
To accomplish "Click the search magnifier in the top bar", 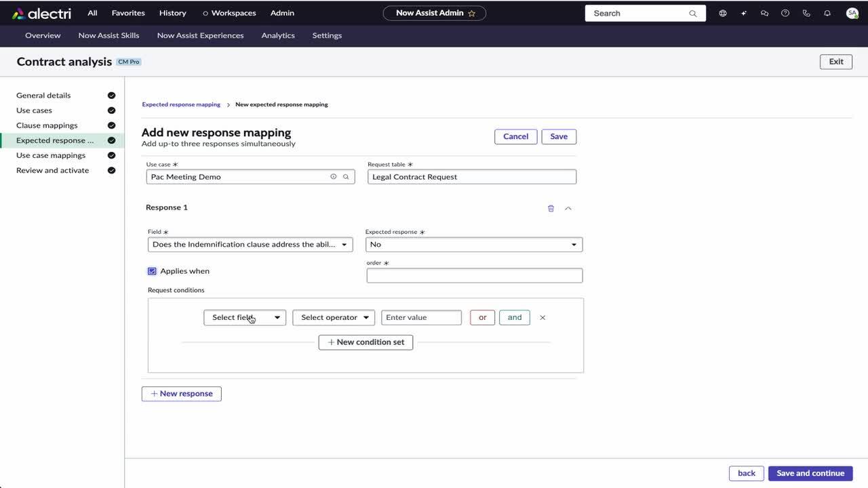I will pyautogui.click(x=693, y=13).
